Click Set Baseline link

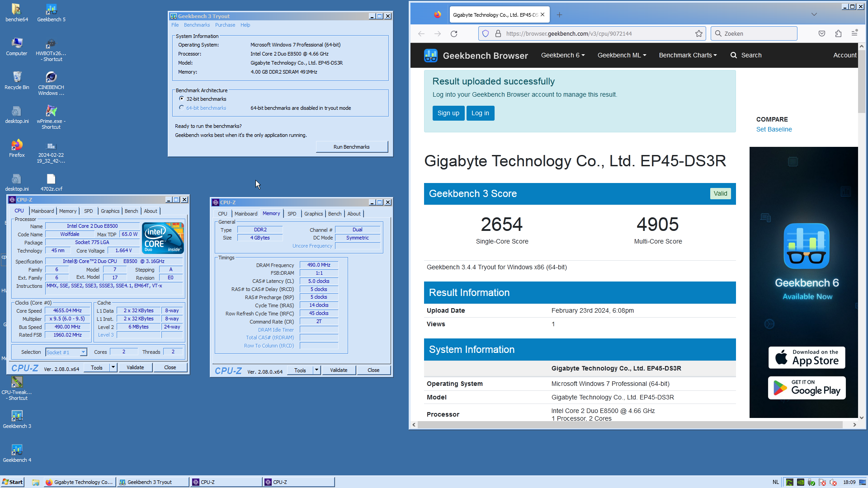click(774, 129)
